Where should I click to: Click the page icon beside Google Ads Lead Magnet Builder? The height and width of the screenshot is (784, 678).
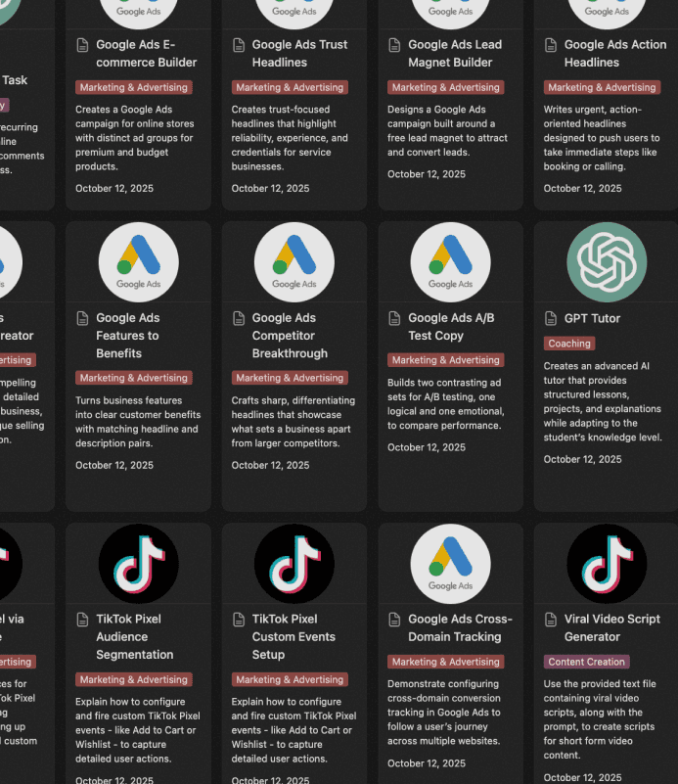coord(394,45)
